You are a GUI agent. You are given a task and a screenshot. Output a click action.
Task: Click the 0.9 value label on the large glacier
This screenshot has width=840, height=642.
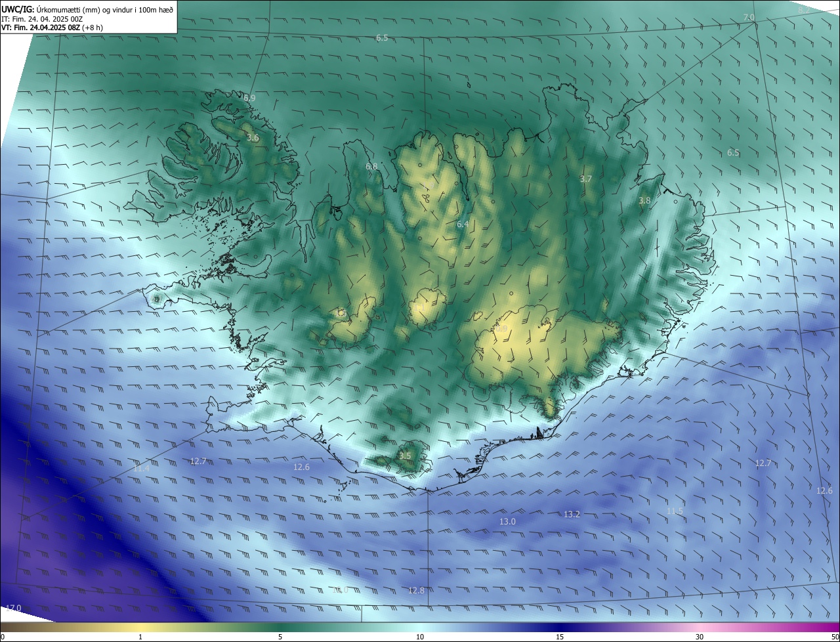pyautogui.click(x=502, y=328)
